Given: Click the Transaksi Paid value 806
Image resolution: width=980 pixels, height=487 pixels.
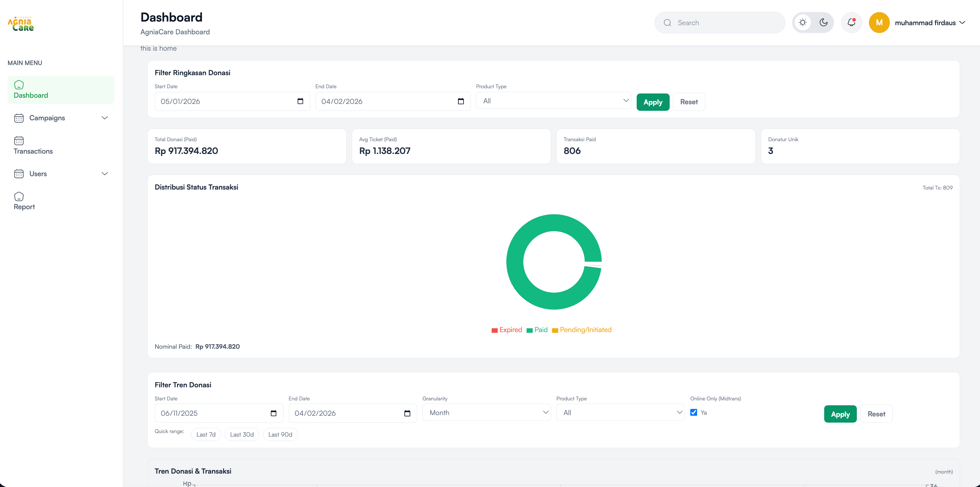Looking at the screenshot, I should coord(572,151).
